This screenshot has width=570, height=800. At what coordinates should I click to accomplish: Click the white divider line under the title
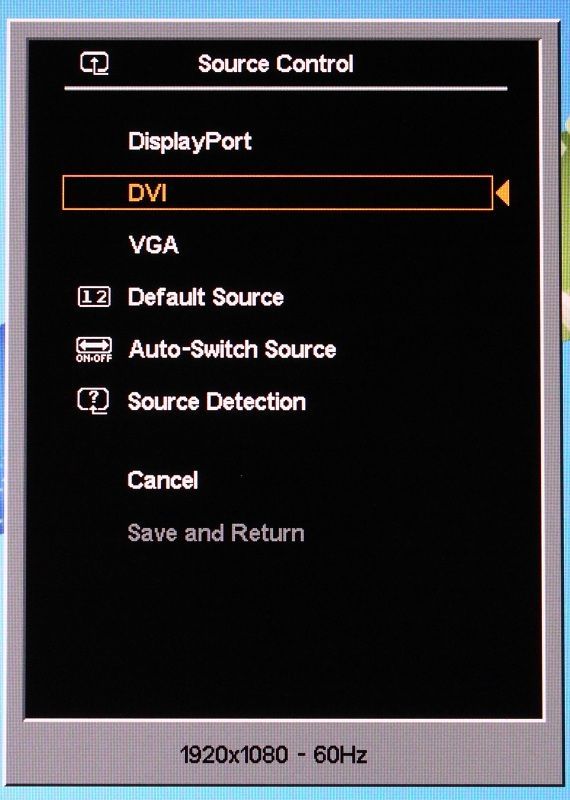(286, 89)
